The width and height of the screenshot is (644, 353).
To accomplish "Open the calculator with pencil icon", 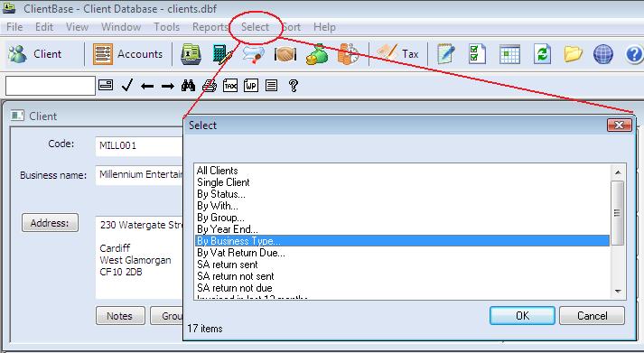I will point(222,54).
